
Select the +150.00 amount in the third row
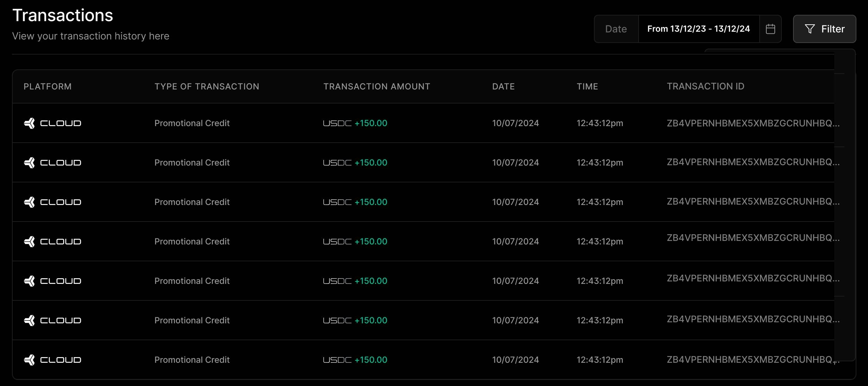click(371, 202)
